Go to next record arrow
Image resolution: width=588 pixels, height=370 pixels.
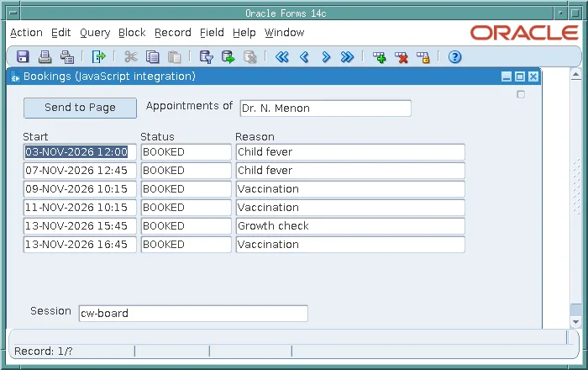pyautogui.click(x=326, y=57)
